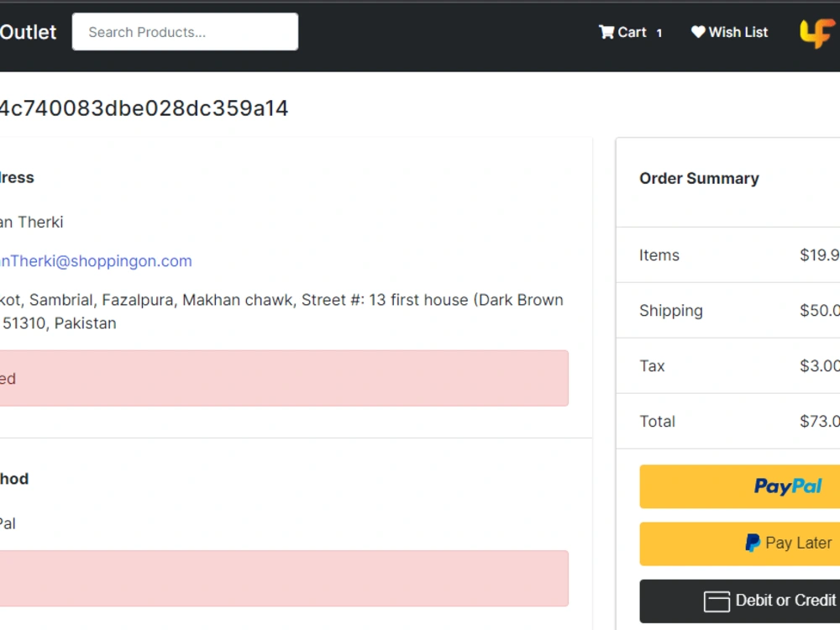The width and height of the screenshot is (840, 630).
Task: Click the cart count badge showing 1
Action: tap(659, 34)
